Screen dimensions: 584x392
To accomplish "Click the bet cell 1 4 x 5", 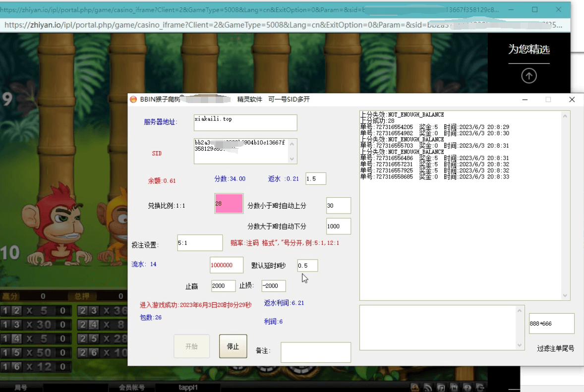I will pyautogui.click(x=37, y=339).
